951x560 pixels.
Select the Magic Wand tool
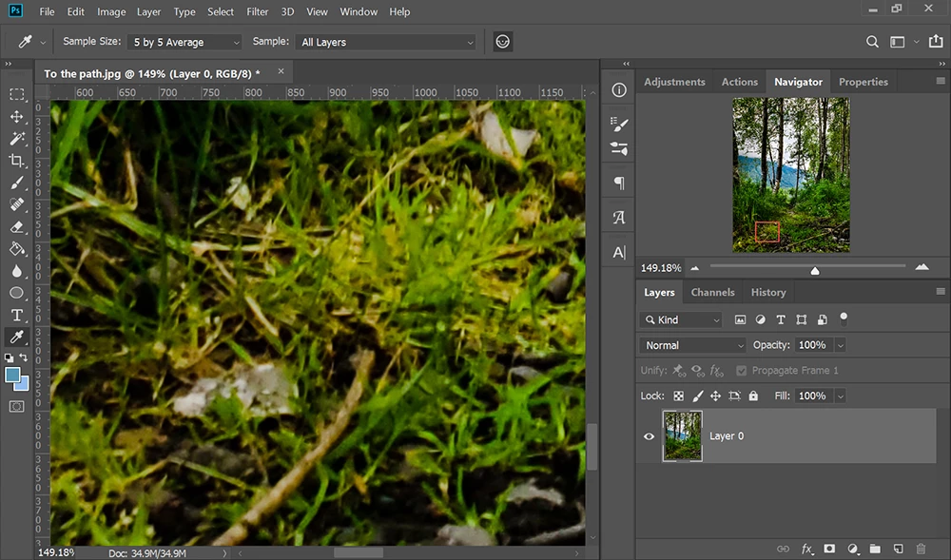17,139
